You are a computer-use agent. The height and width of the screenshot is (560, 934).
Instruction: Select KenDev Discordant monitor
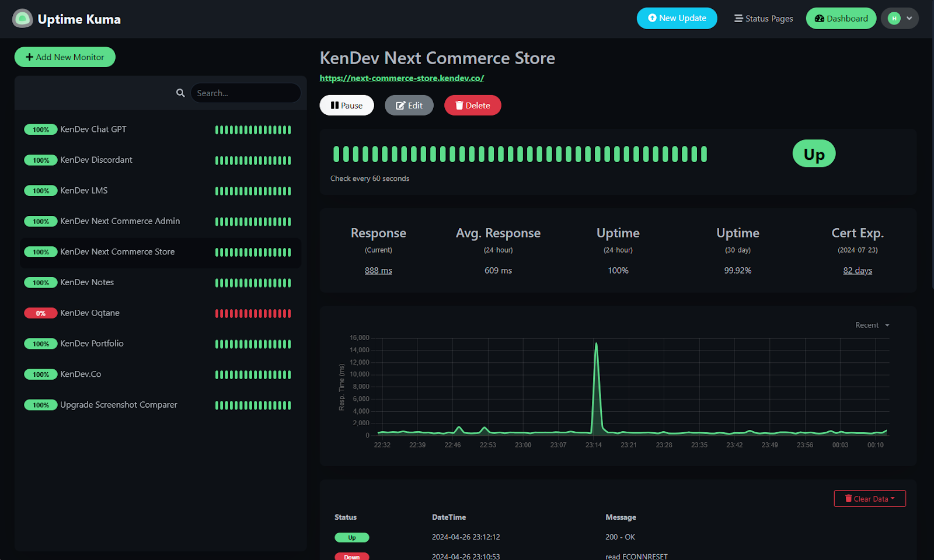coord(161,160)
